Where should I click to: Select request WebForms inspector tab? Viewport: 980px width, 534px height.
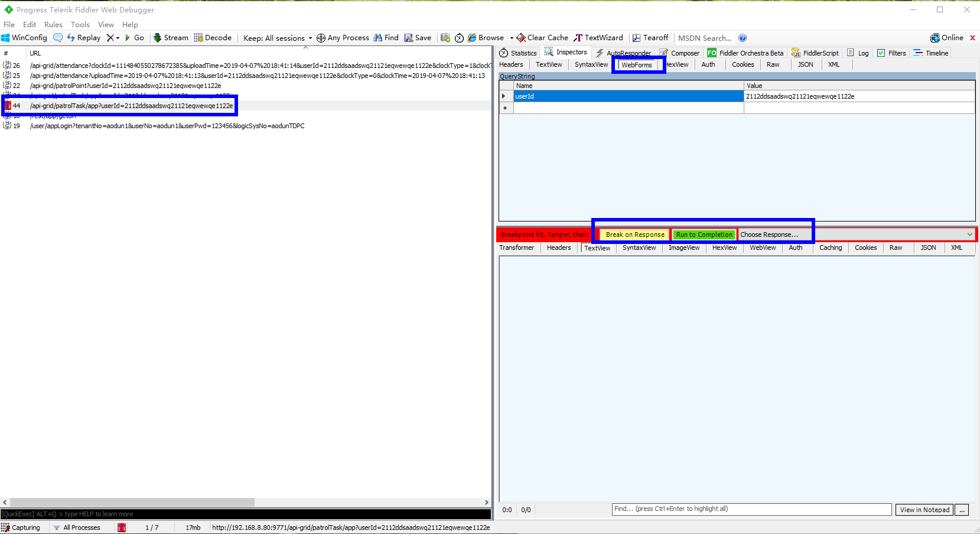(637, 65)
